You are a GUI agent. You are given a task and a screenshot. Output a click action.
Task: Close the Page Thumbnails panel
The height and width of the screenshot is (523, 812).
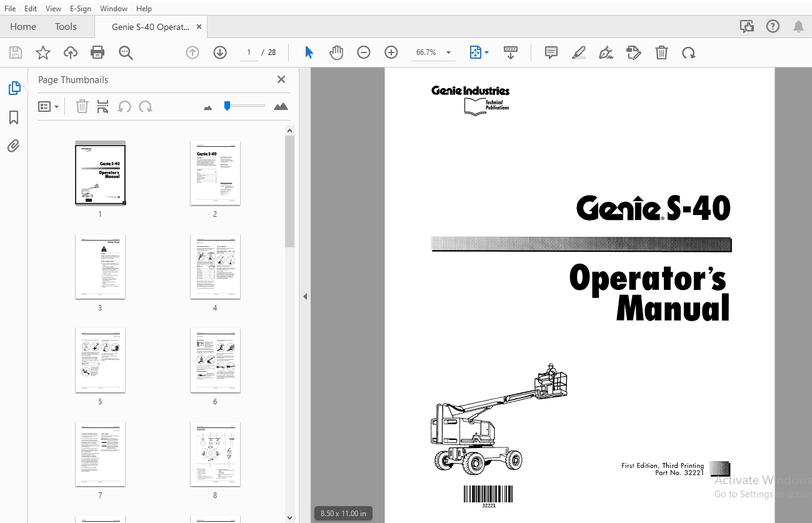click(281, 79)
